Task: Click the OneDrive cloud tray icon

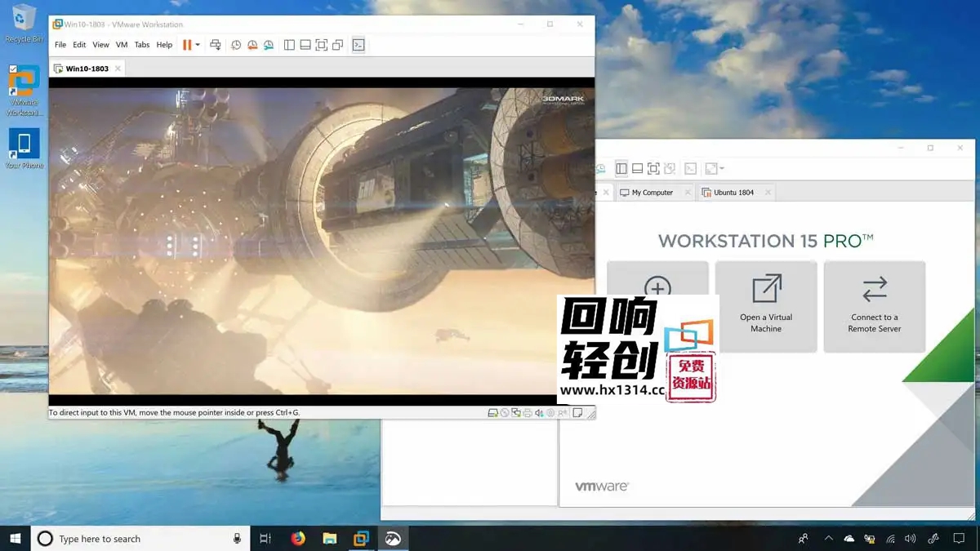Action: (x=849, y=539)
